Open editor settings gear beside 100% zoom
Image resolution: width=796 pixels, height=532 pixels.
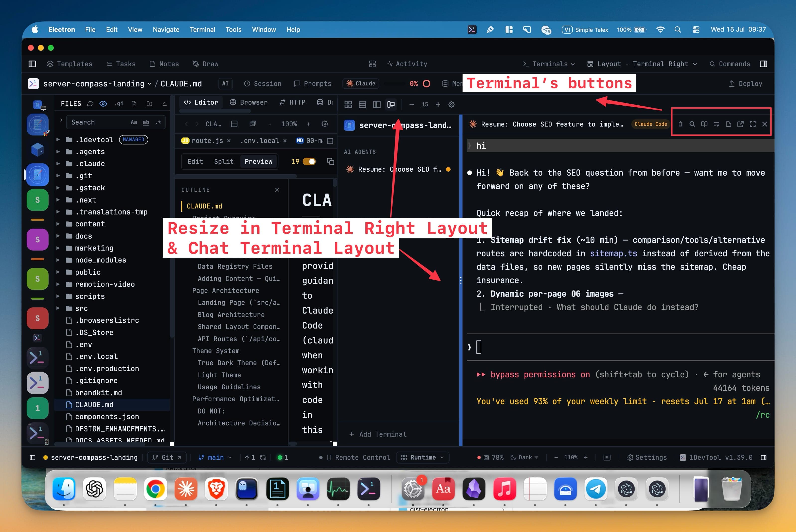coord(325,124)
